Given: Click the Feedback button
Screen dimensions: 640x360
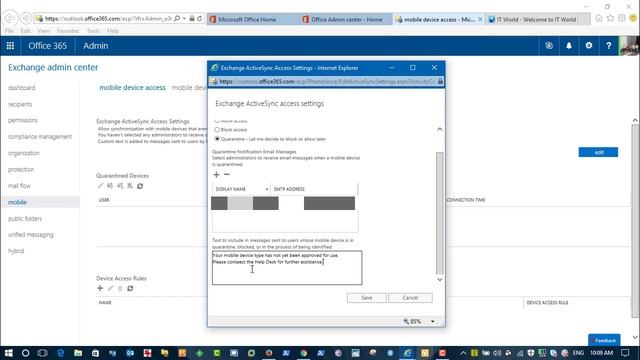Looking at the screenshot, I should tap(604, 340).
